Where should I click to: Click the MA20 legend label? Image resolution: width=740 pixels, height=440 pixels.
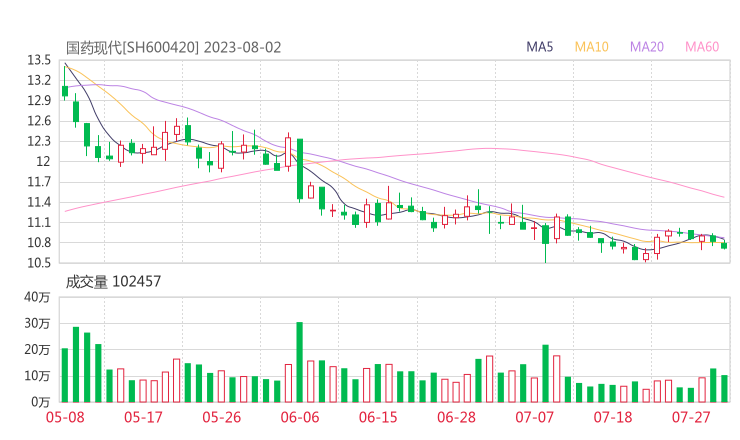[x=647, y=47]
